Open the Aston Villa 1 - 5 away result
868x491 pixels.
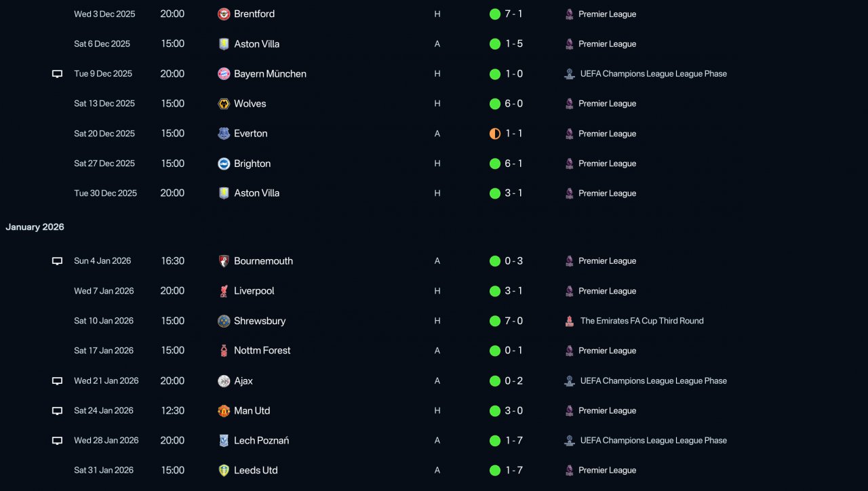coord(513,43)
